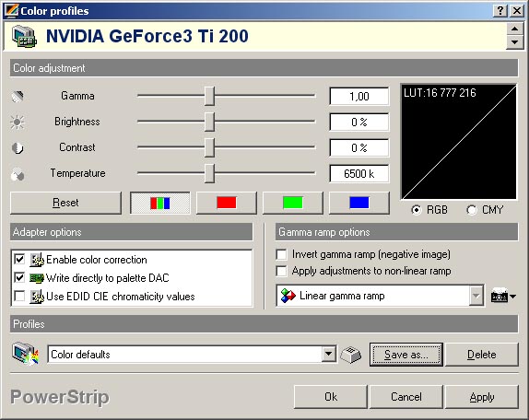Click the adapter selector up arrow

click(515, 29)
